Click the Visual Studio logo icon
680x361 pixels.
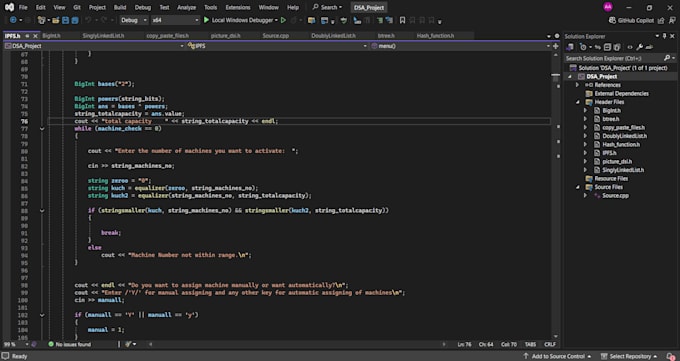point(9,7)
